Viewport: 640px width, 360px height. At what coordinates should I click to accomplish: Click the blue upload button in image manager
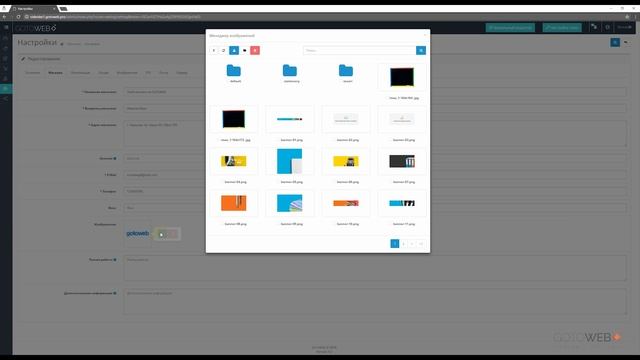coord(234,50)
